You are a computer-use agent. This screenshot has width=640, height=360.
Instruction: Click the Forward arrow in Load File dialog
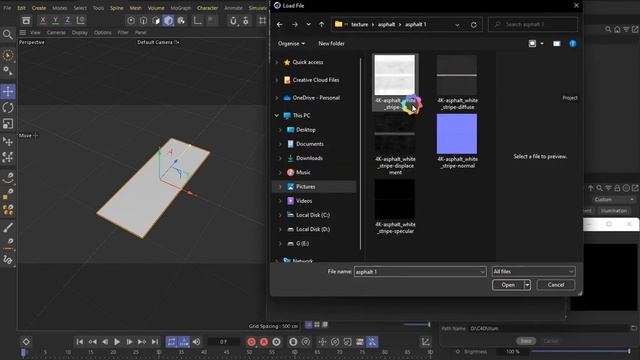click(x=295, y=24)
